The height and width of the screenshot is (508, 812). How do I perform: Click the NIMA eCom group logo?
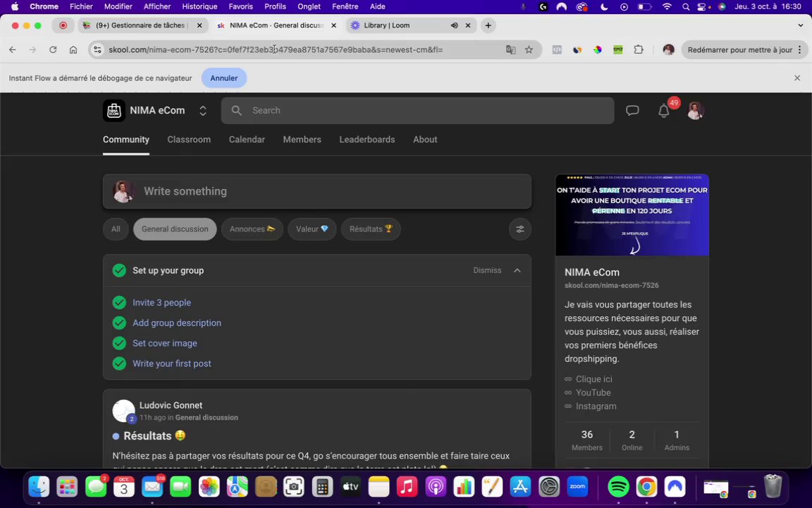click(114, 110)
